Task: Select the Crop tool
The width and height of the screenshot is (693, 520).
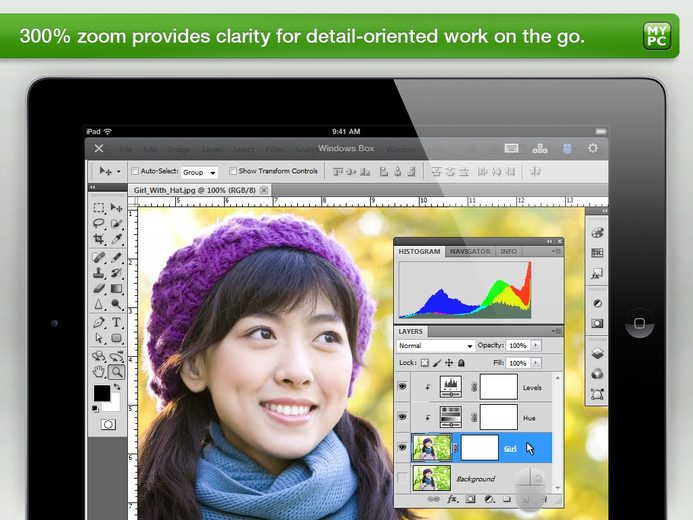Action: tap(99, 239)
